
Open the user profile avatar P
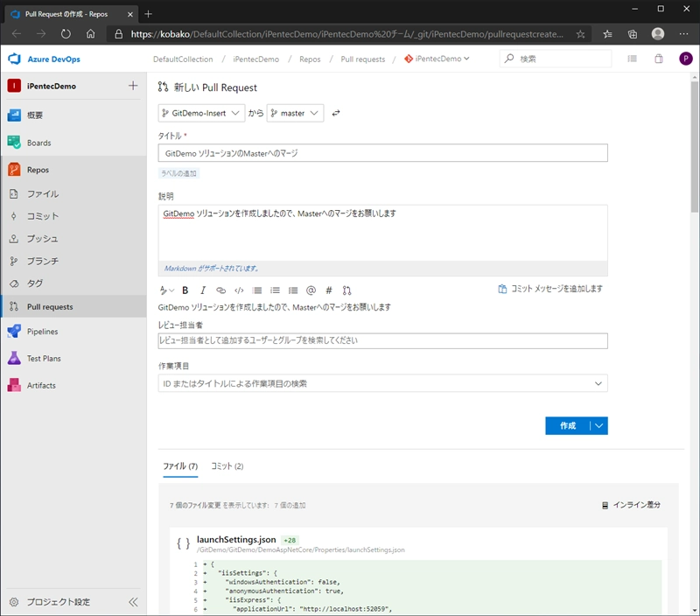tap(686, 59)
